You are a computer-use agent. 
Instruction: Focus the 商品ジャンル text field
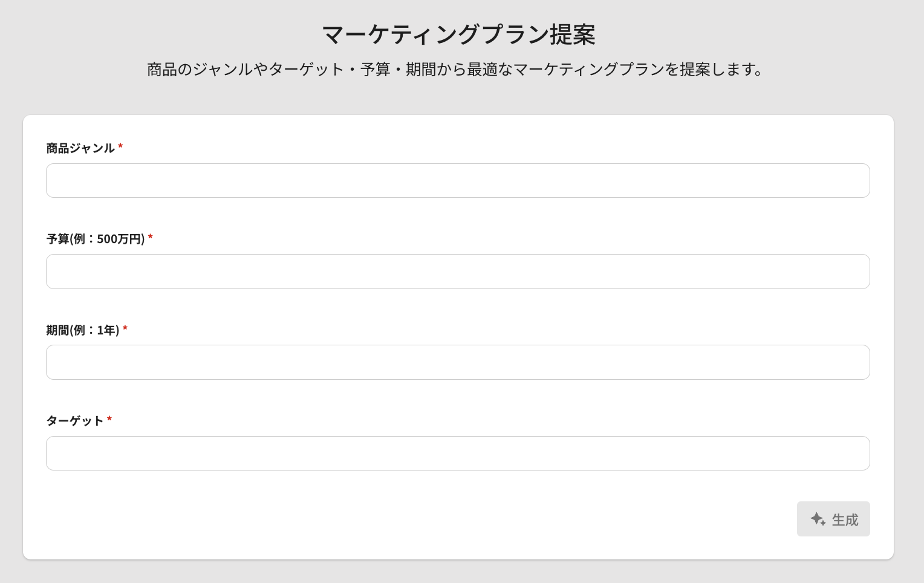coord(458,181)
